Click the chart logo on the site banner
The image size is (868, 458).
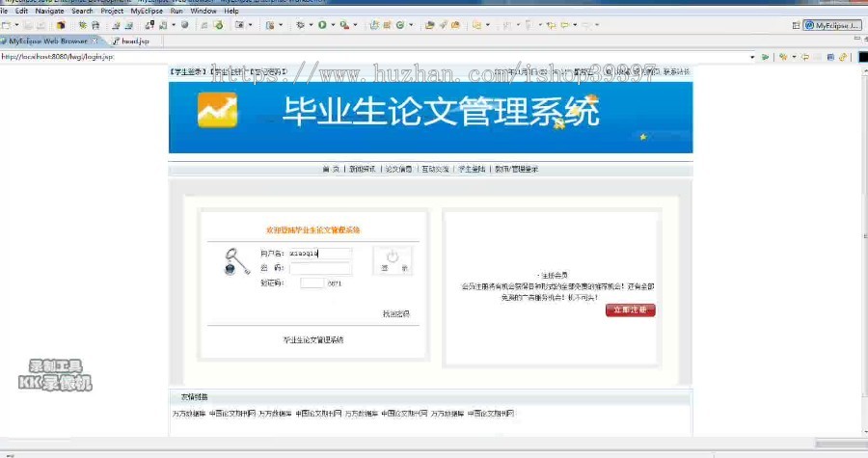(218, 110)
